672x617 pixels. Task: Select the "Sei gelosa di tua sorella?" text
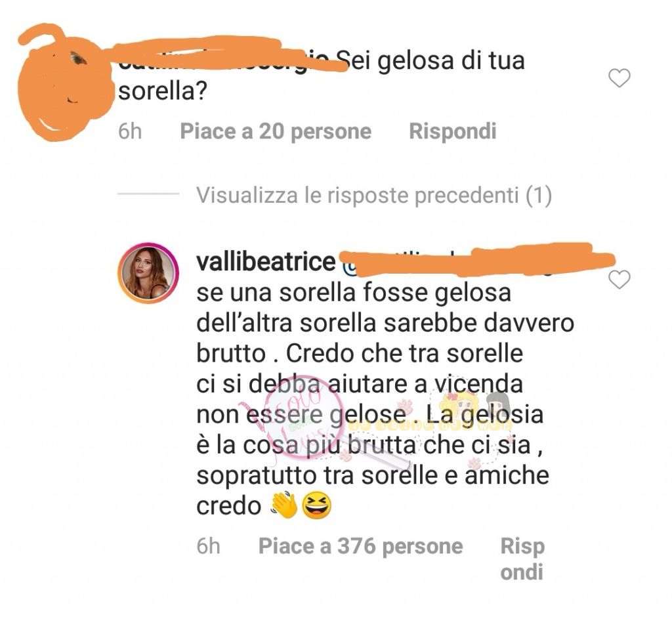pos(322,75)
